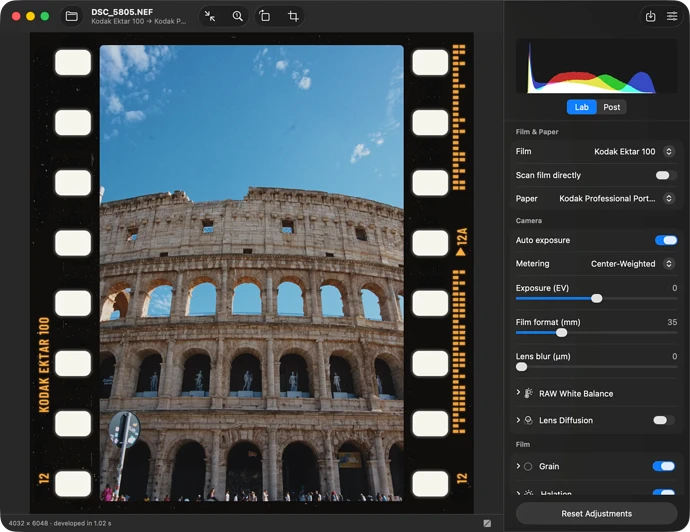Screen dimensions: 690x532
Task: Click the 'Kodak Ektar 100 → Kodak P...' subtitle
Action: tap(139, 21)
